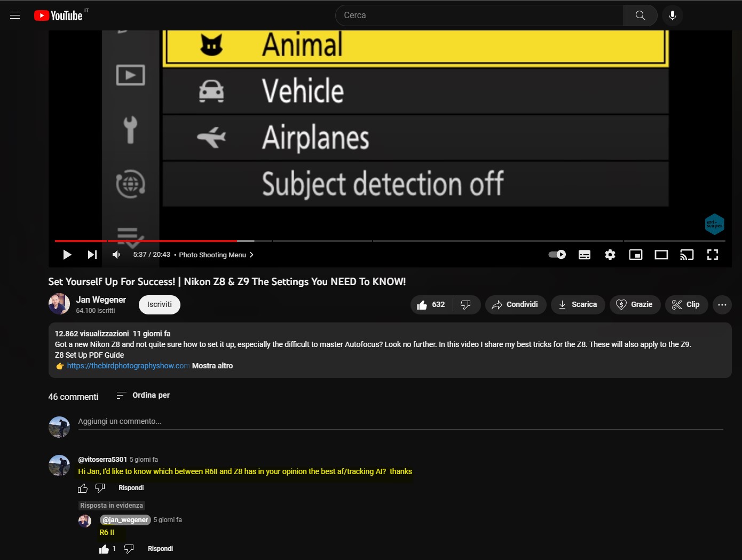
Task: Click the Cerca search box
Action: point(479,15)
